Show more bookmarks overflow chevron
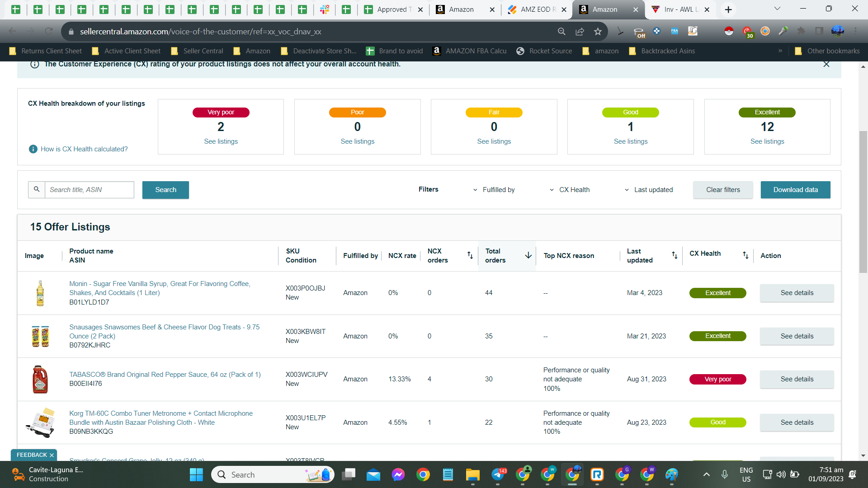 pyautogui.click(x=780, y=51)
